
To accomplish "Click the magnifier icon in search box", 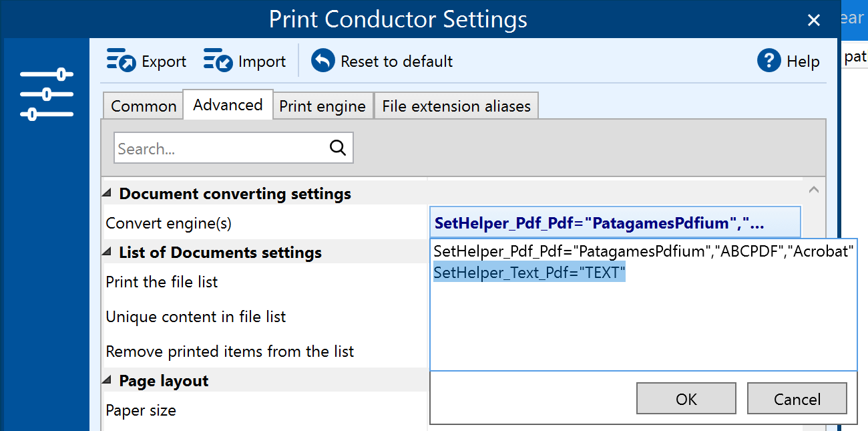I will [338, 148].
